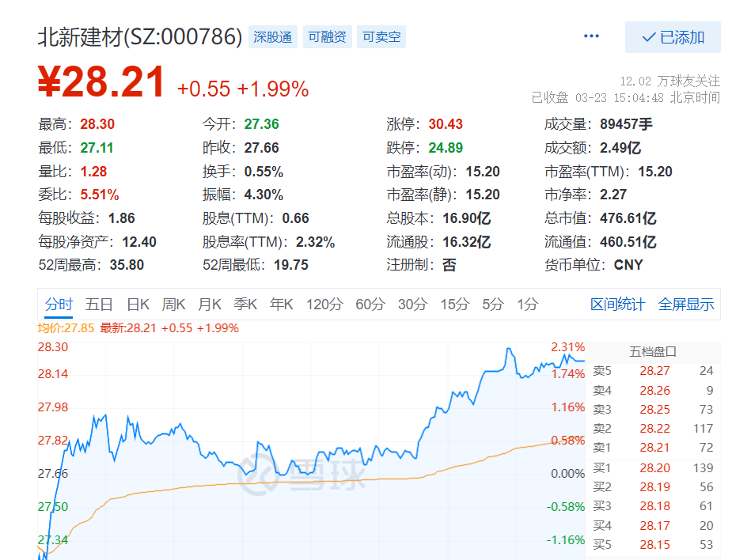The width and height of the screenshot is (732, 560).
Task: Open the 区间统计 link
Action: pyautogui.click(x=617, y=305)
